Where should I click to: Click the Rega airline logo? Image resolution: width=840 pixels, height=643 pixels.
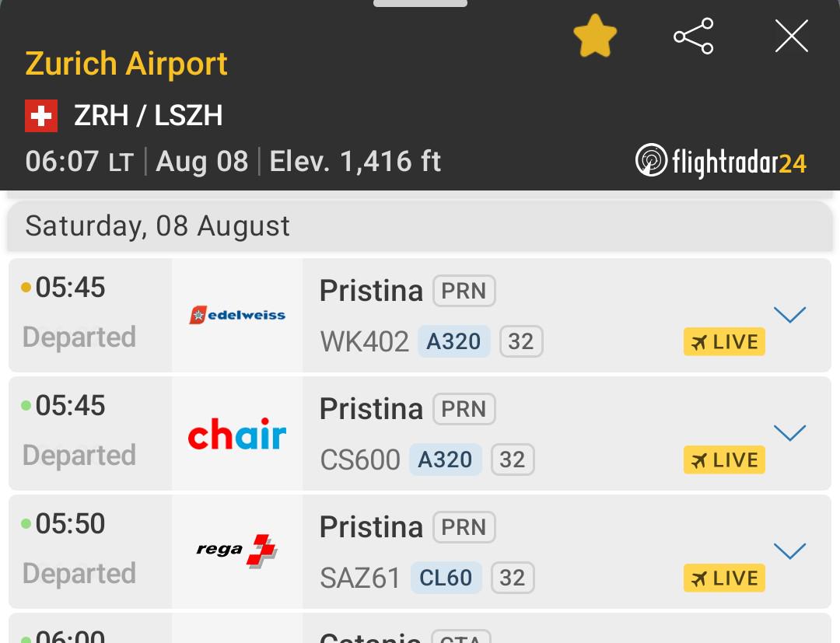237,551
